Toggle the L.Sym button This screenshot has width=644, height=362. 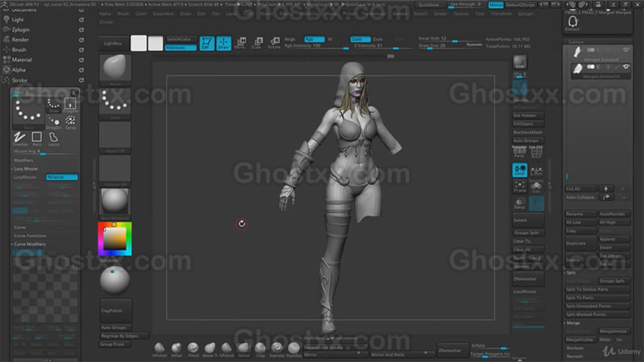click(536, 170)
